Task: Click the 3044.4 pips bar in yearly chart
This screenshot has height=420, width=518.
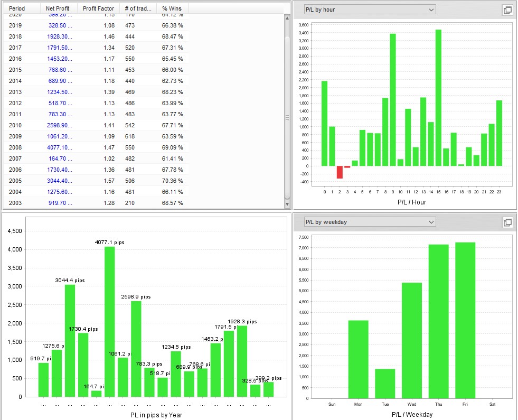Action: click(x=70, y=341)
